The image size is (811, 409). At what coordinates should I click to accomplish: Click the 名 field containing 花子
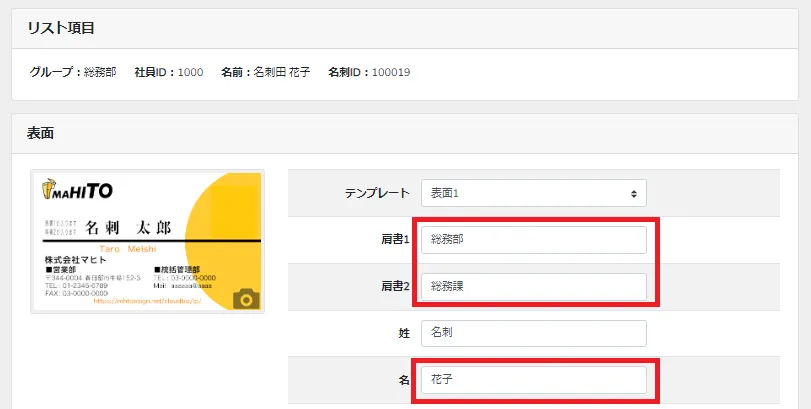pos(534,380)
